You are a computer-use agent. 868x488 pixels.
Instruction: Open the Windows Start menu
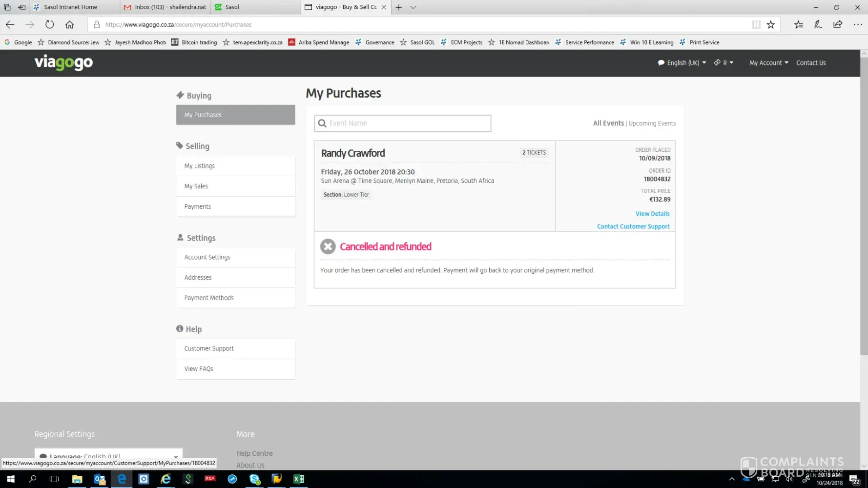click(x=11, y=479)
